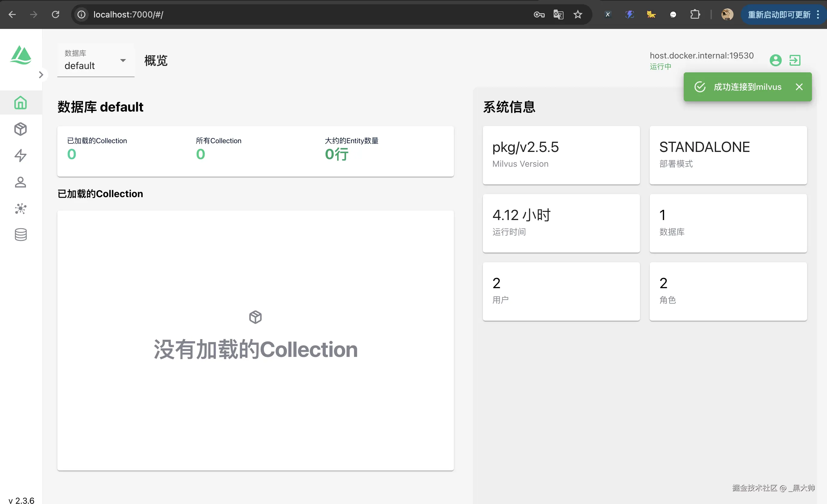Reload the page in the browser
This screenshot has height=504, width=827.
point(55,14)
